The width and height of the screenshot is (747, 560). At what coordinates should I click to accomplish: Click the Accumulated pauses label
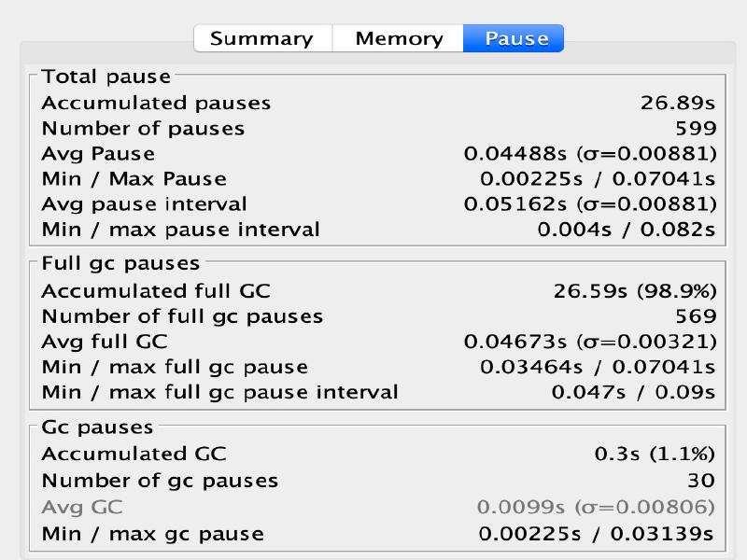[x=156, y=104]
